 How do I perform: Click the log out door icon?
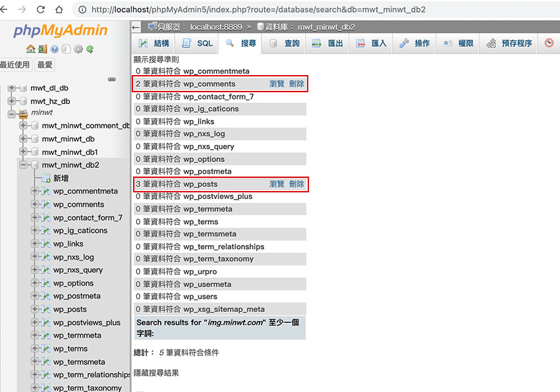(43, 49)
